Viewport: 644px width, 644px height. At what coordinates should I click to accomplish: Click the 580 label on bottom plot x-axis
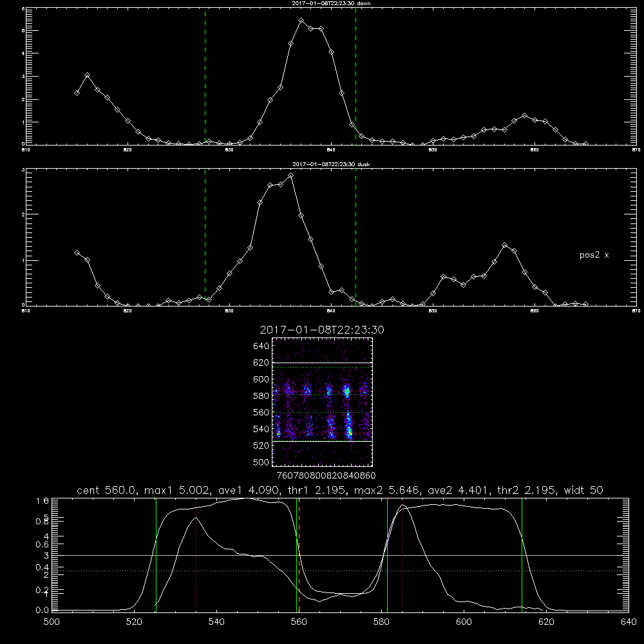[x=381, y=622]
